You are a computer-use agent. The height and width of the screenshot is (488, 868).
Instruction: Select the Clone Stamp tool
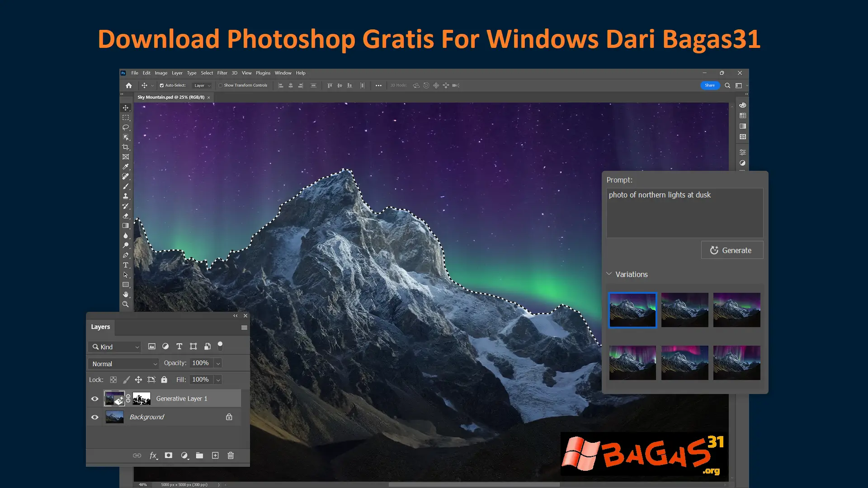click(x=126, y=196)
